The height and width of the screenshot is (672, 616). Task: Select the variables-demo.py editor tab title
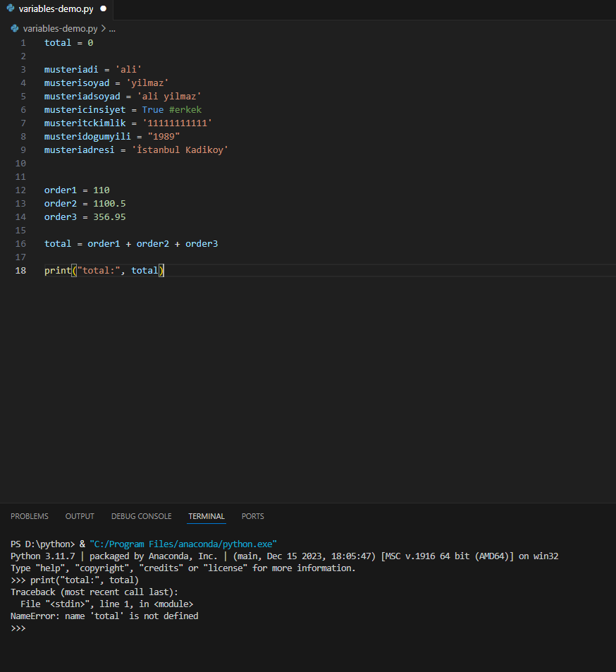(x=56, y=9)
